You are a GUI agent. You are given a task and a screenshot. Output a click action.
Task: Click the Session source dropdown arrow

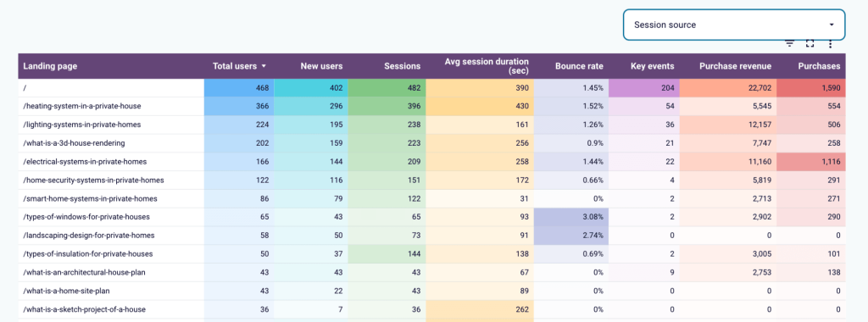832,25
